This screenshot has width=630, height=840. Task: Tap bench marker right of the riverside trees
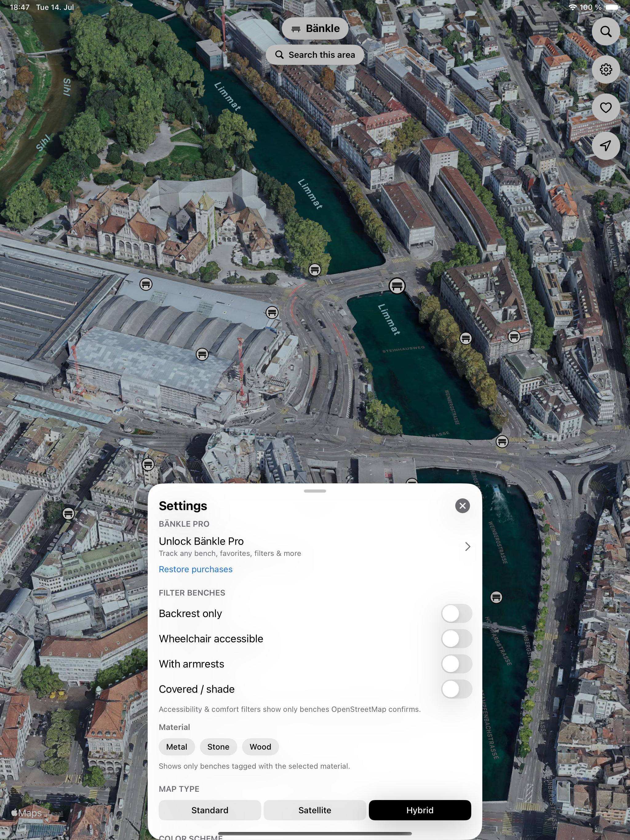(x=514, y=336)
